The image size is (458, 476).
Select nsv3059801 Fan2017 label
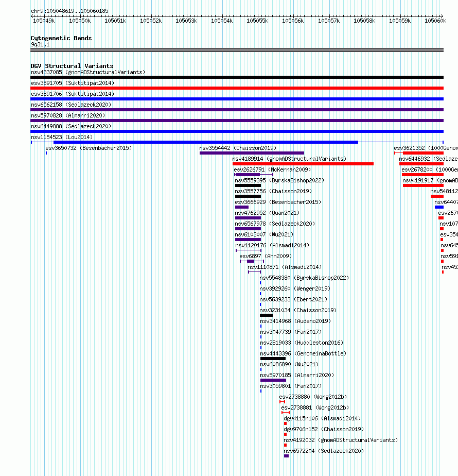(x=291, y=386)
